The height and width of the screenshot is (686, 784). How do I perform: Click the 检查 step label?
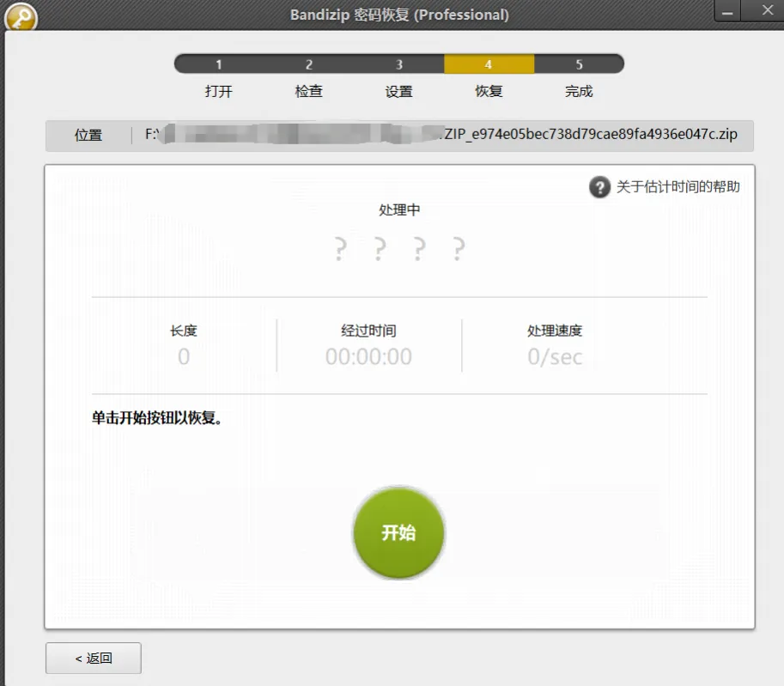coord(309,92)
